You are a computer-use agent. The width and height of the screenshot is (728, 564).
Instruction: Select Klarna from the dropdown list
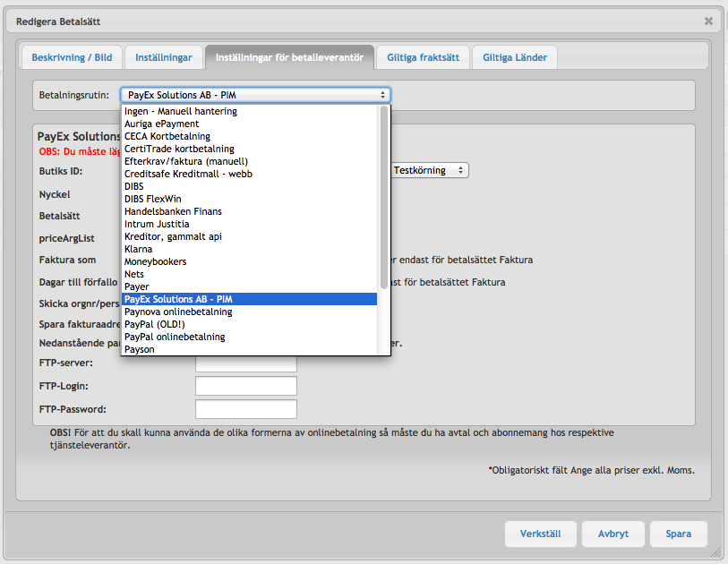coord(249,249)
